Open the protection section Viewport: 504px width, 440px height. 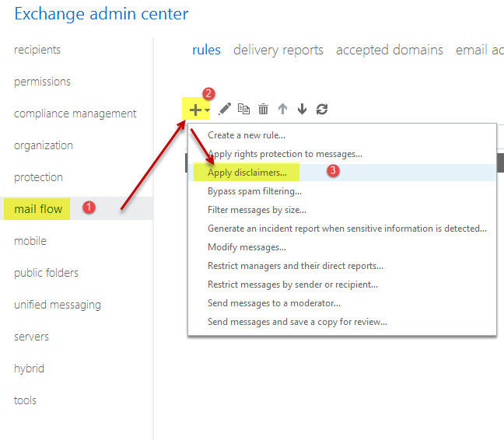click(x=38, y=177)
